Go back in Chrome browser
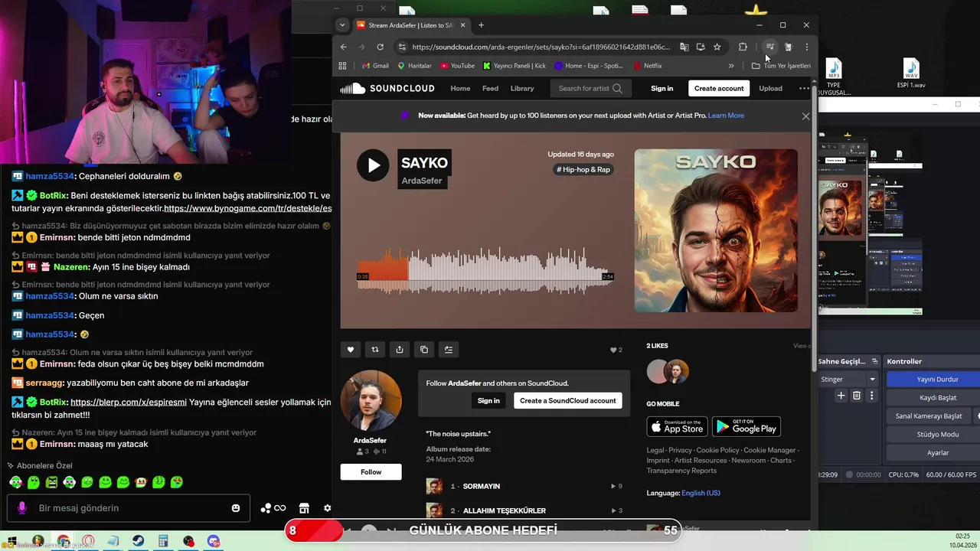Image resolution: width=980 pixels, height=551 pixels. (x=344, y=47)
